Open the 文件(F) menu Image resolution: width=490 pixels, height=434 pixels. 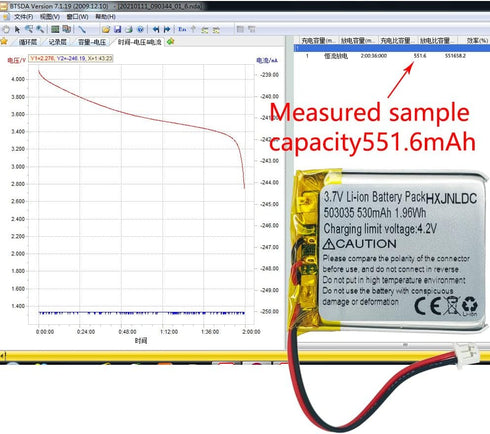coord(23,17)
